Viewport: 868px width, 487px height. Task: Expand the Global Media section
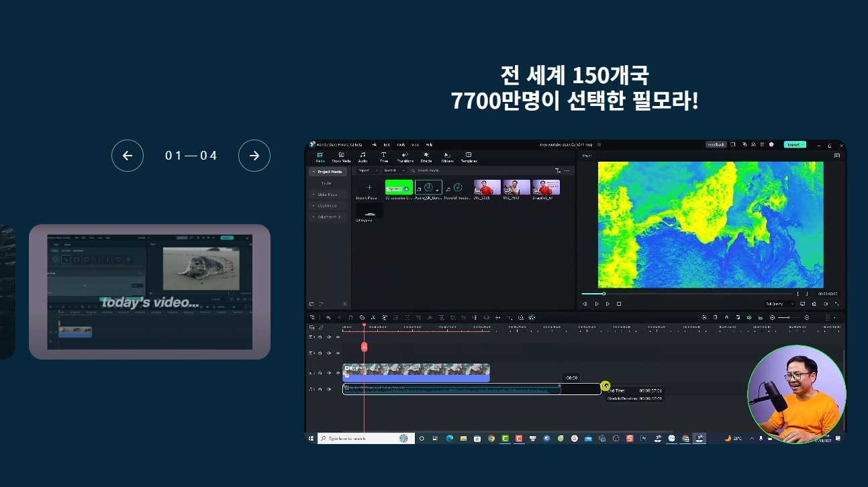click(313, 195)
